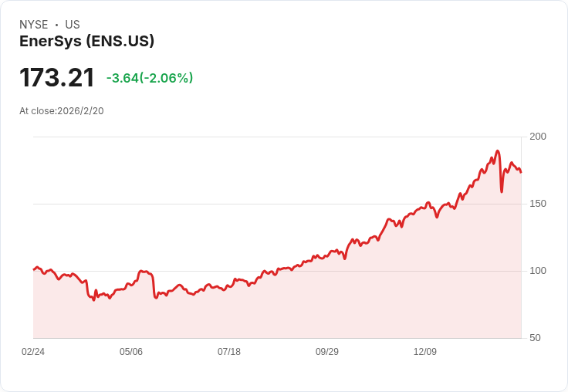Click the 50 price axis label
Image resolution: width=568 pixels, height=392 pixels.
pyautogui.click(x=535, y=338)
